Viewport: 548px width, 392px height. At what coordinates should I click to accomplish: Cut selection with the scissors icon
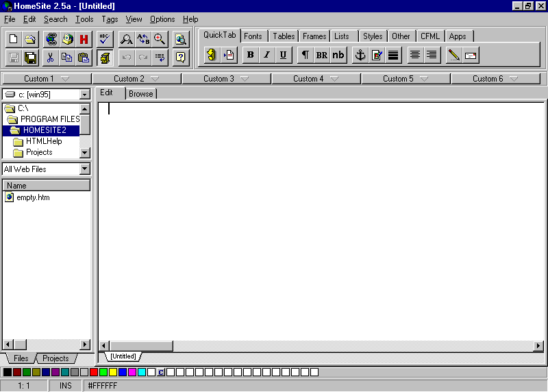(51, 58)
